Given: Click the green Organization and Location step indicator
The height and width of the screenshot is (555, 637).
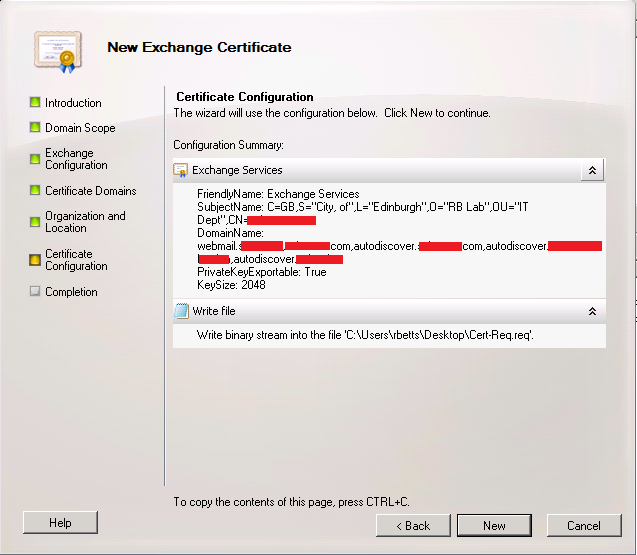Looking at the screenshot, I should pyautogui.click(x=35, y=221).
